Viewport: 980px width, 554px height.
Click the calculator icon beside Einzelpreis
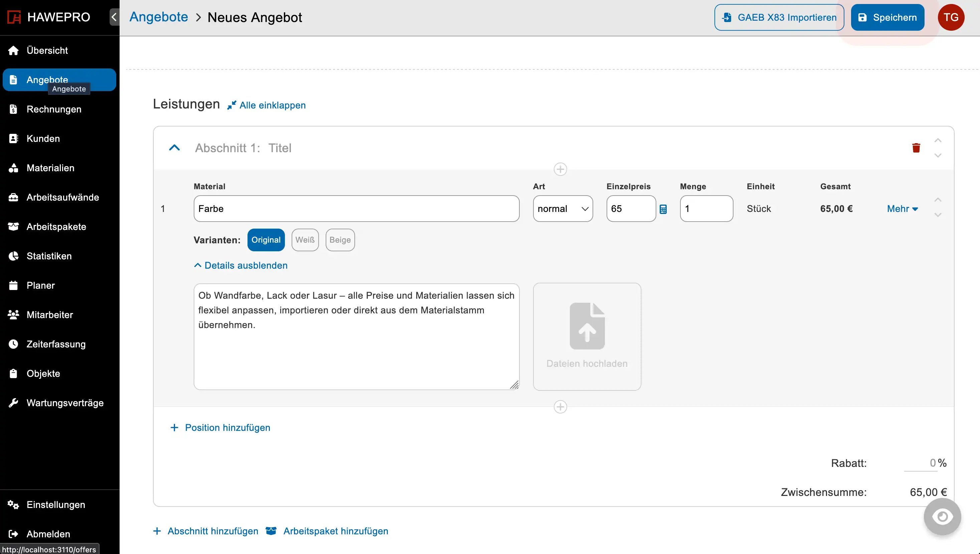(x=663, y=209)
